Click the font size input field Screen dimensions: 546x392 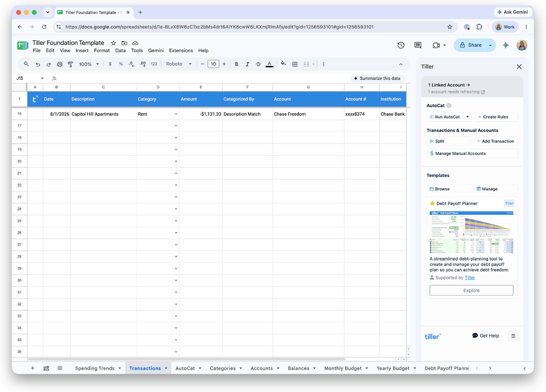point(213,64)
